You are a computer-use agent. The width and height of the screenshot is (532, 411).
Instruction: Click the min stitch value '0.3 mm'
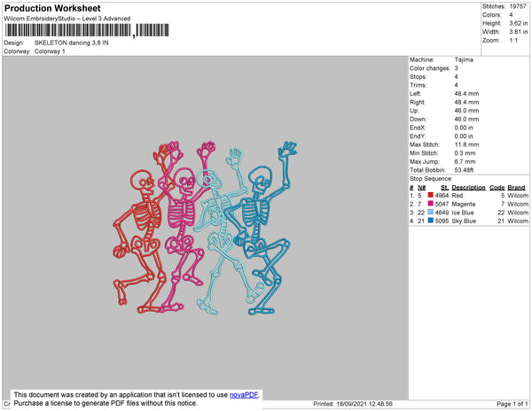tap(465, 153)
